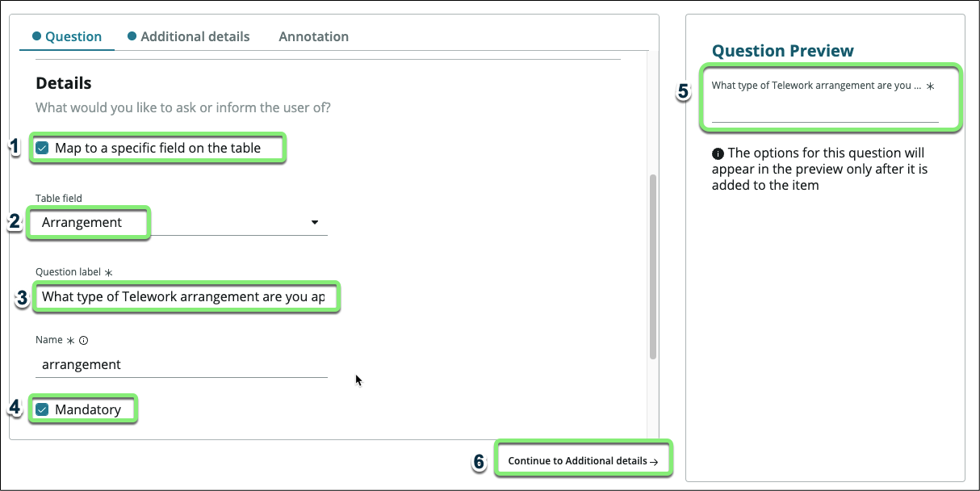Click the vertical scrollbar in the Question form

[653, 266]
